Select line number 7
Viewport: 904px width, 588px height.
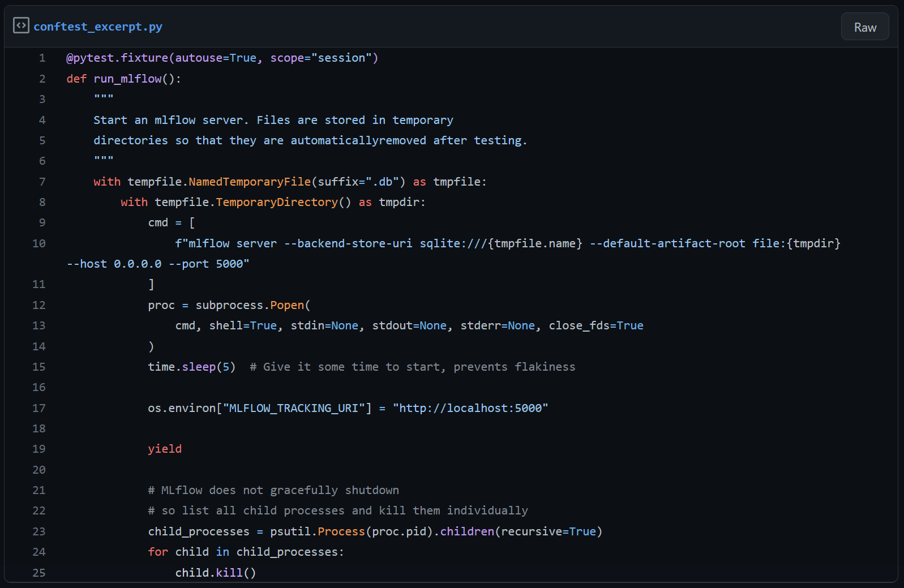pos(42,182)
